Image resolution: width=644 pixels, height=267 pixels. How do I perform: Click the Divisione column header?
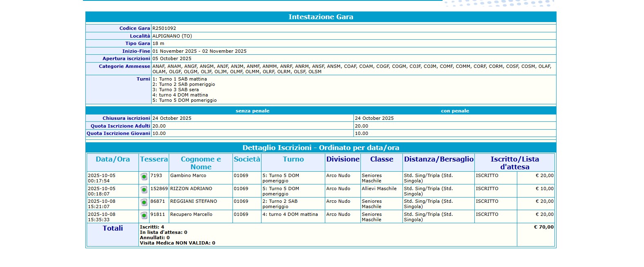point(343,159)
